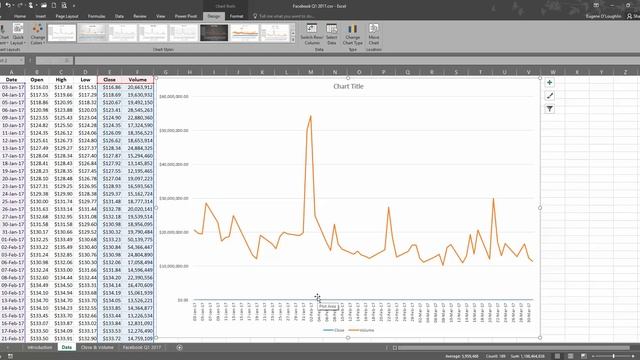Open Ribbon Display Options in title bar
The width and height of the screenshot is (640, 360).
[596, 5]
